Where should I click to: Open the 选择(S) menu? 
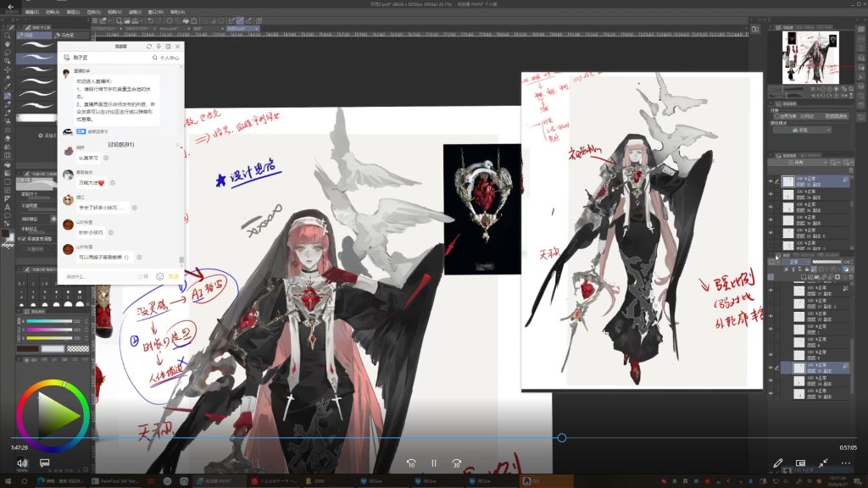[x=93, y=12]
